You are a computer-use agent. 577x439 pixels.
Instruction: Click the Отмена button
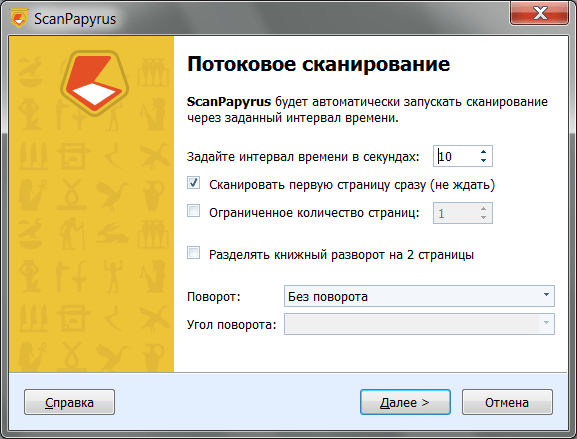[x=507, y=402]
